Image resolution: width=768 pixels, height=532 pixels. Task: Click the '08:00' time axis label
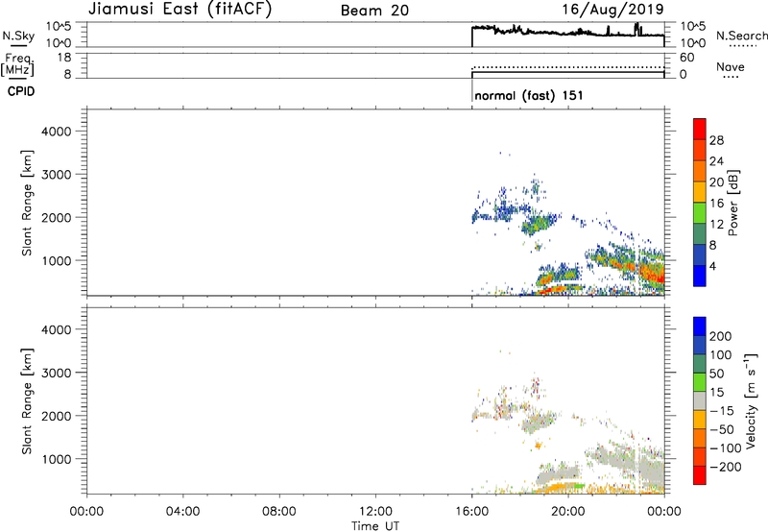click(279, 512)
